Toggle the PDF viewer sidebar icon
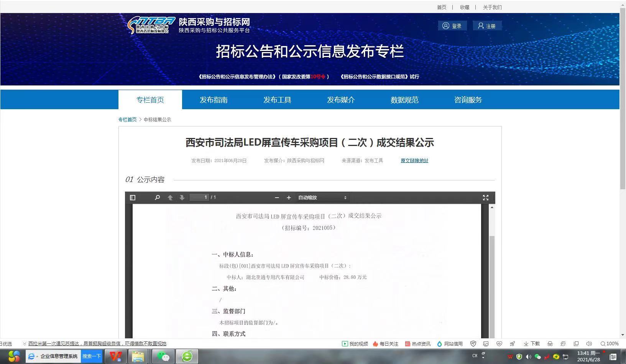626x364 pixels. click(133, 198)
